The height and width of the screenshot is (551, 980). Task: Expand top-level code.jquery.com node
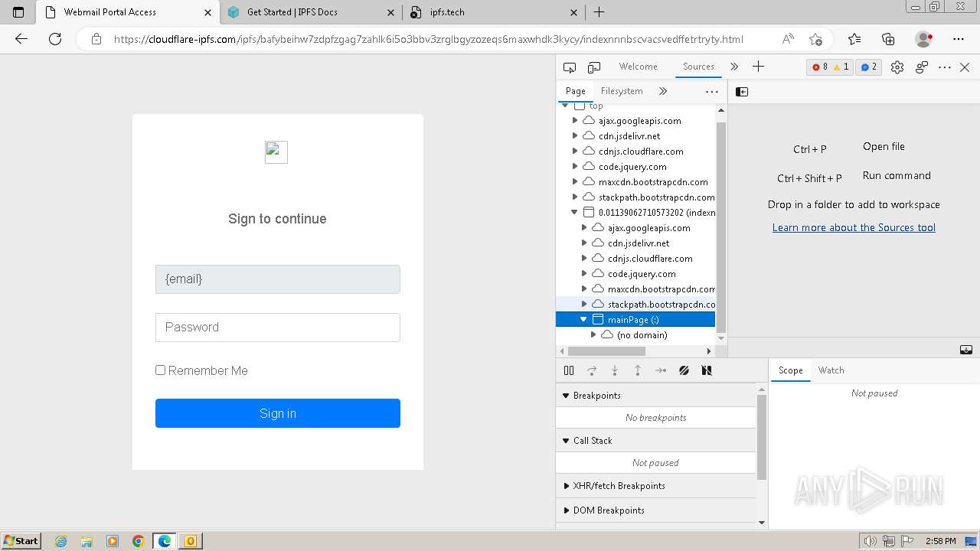575,167
